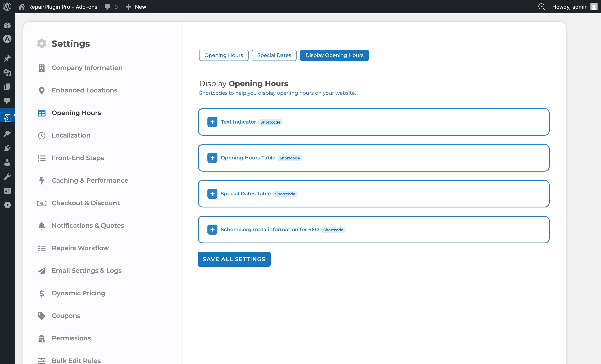Expand the Opening Hours Table section
601x364 pixels.
pos(212,158)
